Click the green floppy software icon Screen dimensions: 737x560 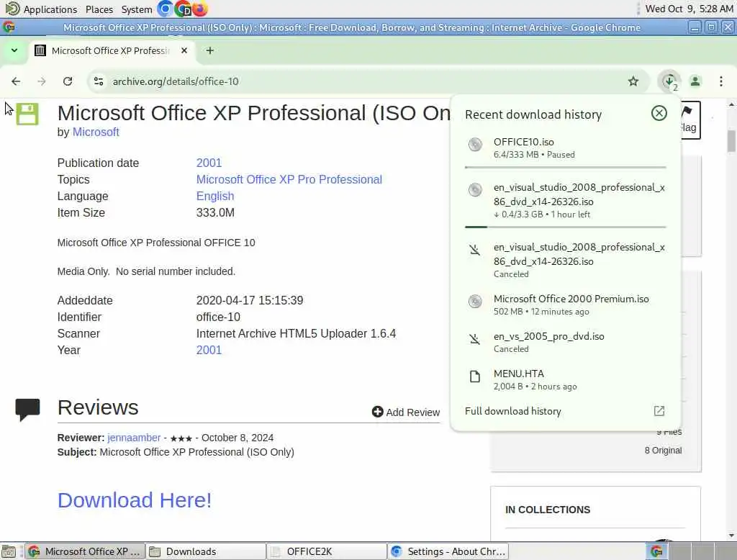coord(27,114)
